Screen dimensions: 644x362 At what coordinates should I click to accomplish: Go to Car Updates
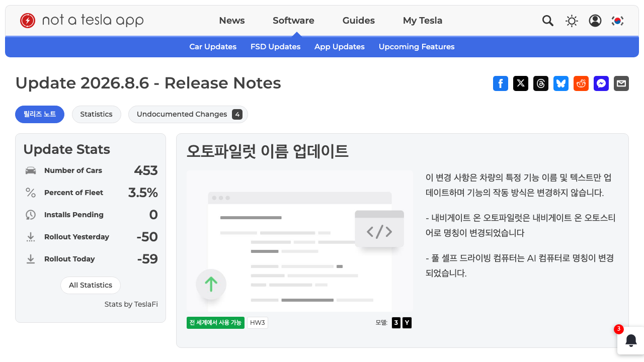[x=213, y=47]
